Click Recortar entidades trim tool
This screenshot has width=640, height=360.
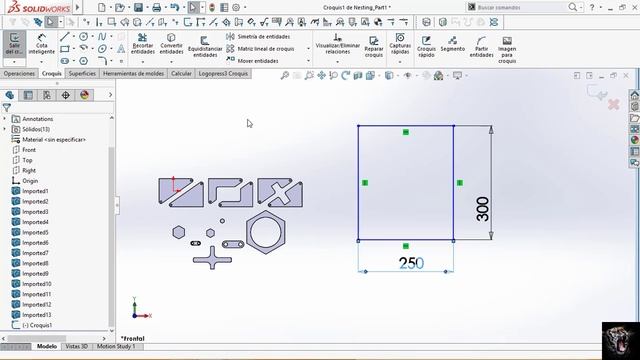click(x=142, y=44)
